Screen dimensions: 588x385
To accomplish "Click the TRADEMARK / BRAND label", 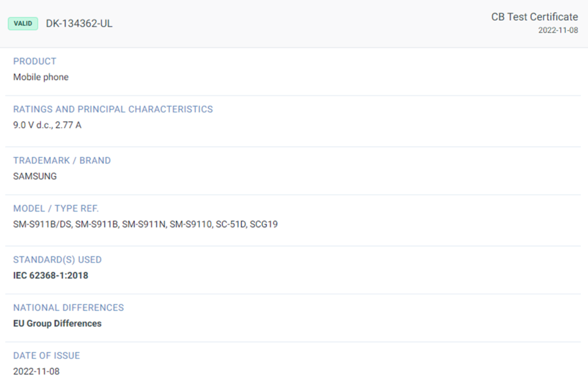I will click(x=62, y=160).
